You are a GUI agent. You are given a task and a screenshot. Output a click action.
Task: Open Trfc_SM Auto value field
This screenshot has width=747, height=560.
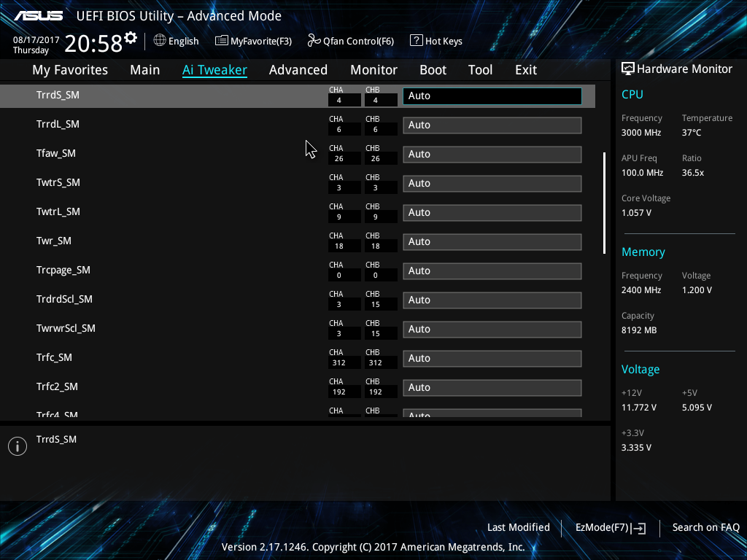tap(492, 359)
